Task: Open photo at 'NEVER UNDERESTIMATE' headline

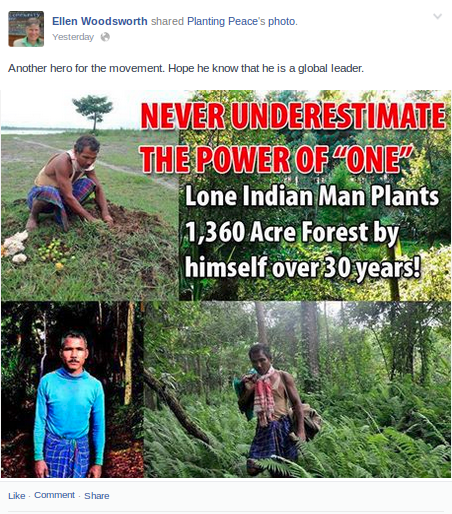Action: point(293,116)
